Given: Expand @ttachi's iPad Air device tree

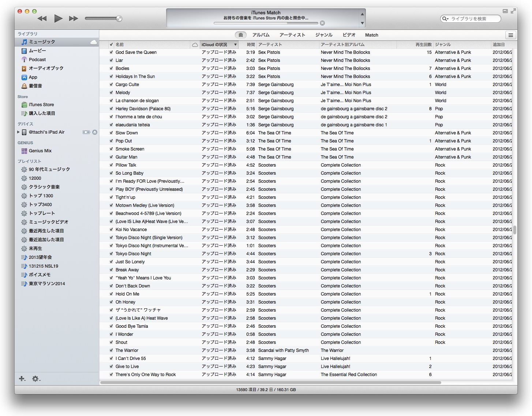Looking at the screenshot, I should (x=18, y=132).
